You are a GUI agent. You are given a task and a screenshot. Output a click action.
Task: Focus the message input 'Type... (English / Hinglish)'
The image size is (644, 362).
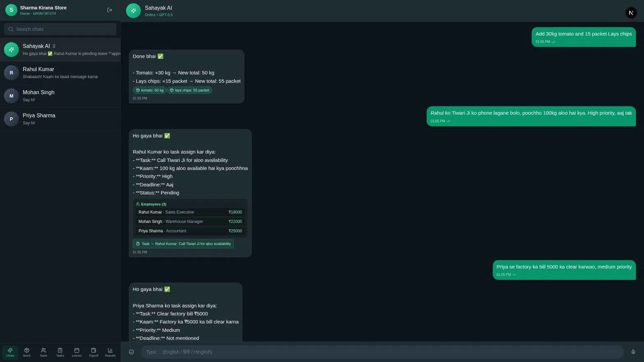[382, 352]
